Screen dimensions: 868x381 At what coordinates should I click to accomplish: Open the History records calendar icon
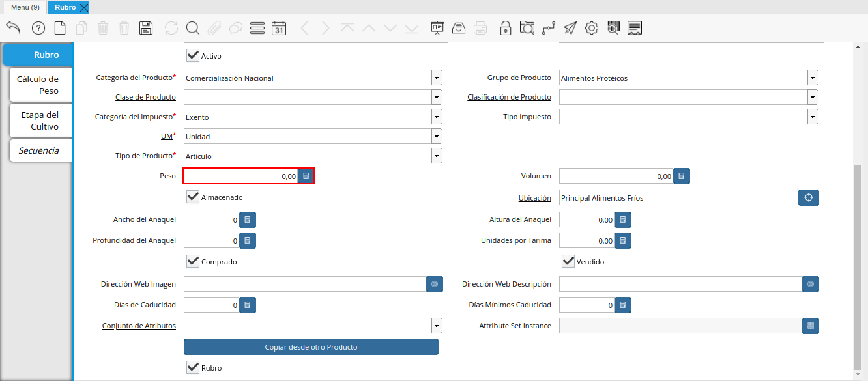click(x=279, y=28)
